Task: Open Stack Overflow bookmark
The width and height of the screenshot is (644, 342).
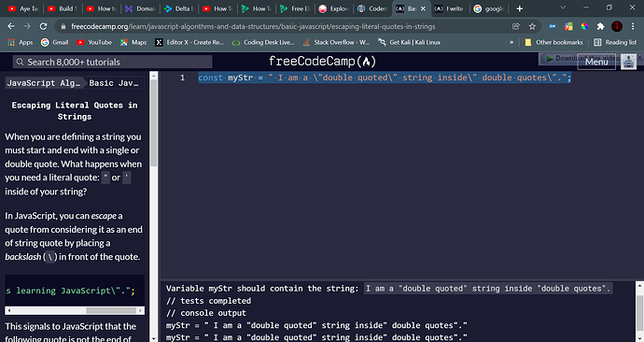Action: 336,42
